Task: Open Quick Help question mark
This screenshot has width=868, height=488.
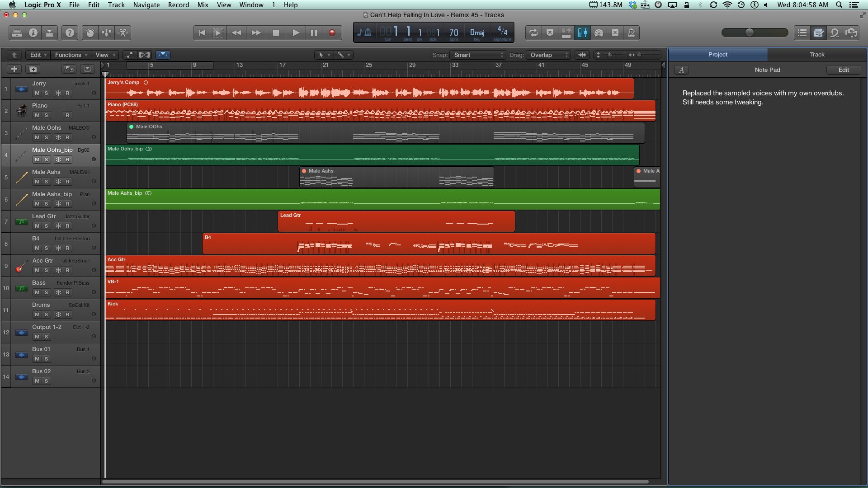Action: point(70,33)
